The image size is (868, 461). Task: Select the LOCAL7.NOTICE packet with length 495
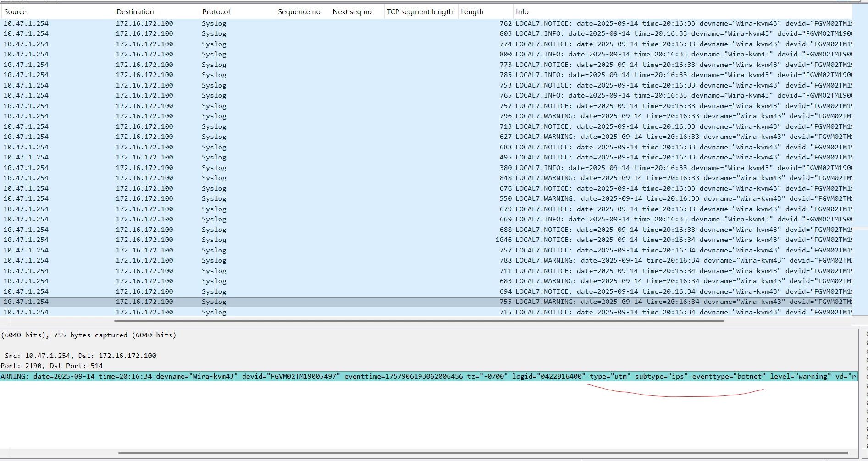(426, 157)
